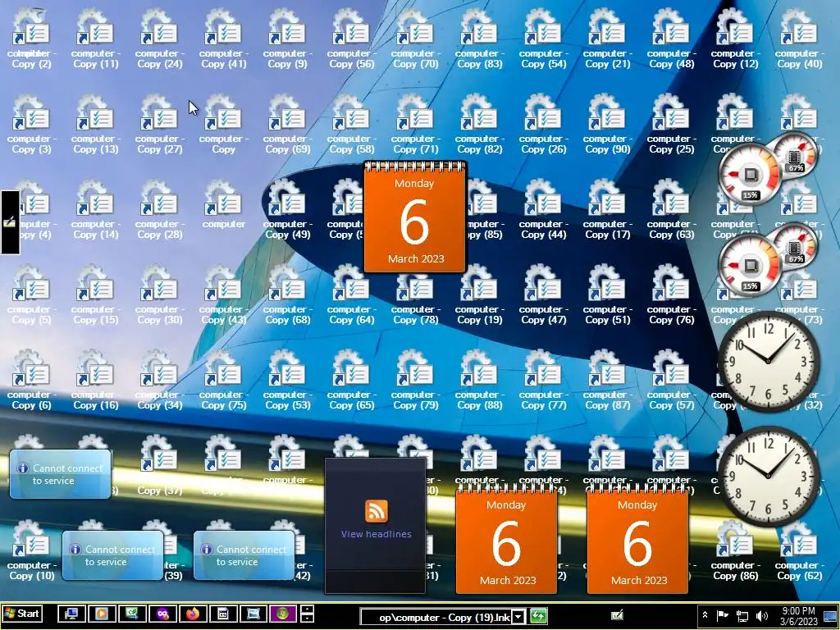Select the shortcut labeled just computer
Image resolution: width=840 pixels, height=630 pixels.
pyautogui.click(x=223, y=204)
